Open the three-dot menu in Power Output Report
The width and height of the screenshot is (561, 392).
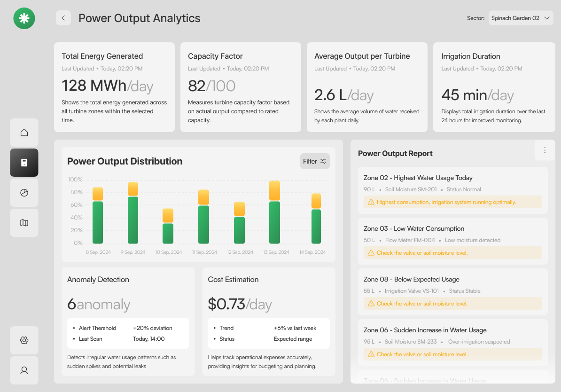pyautogui.click(x=545, y=150)
